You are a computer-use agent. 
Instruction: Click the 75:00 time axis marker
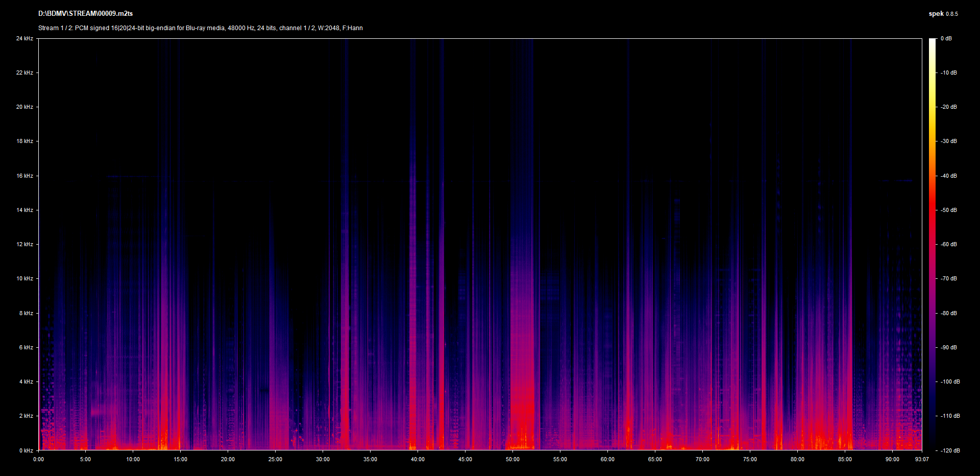click(750, 459)
